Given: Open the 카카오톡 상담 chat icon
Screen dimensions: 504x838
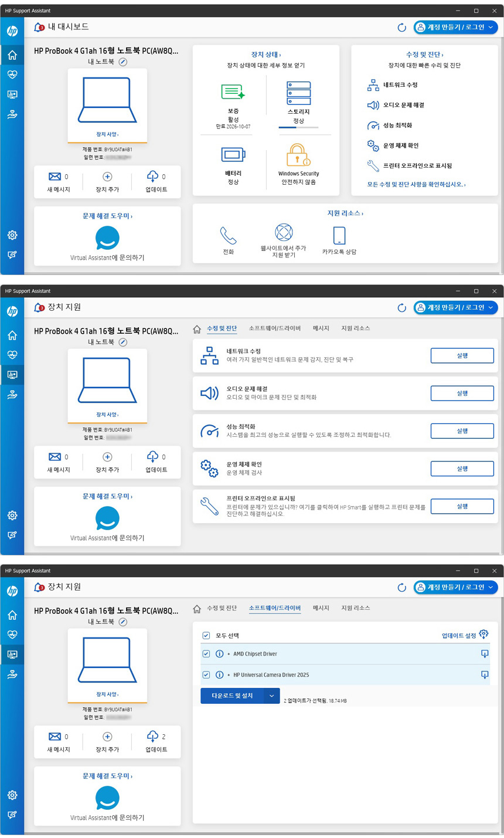Looking at the screenshot, I should pyautogui.click(x=339, y=236).
